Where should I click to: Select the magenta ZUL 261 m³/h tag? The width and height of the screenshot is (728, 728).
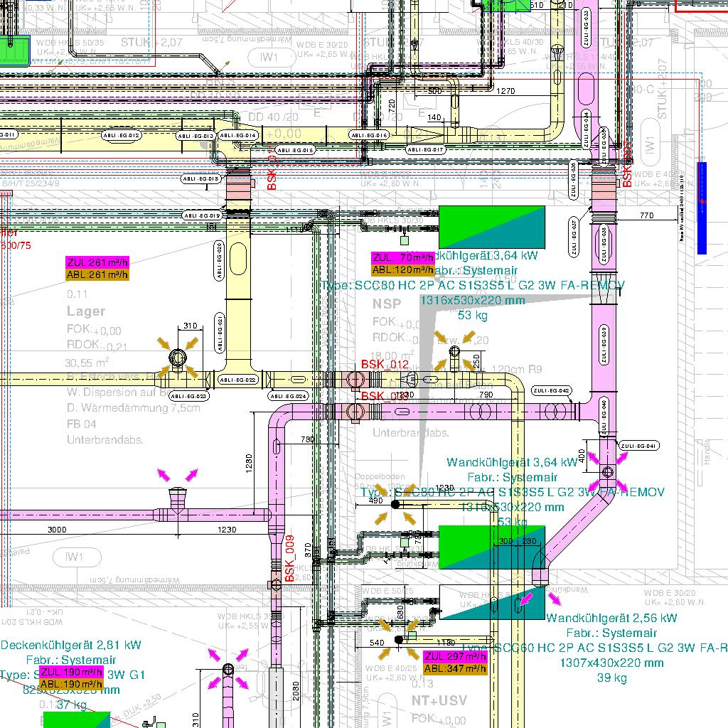(97, 263)
